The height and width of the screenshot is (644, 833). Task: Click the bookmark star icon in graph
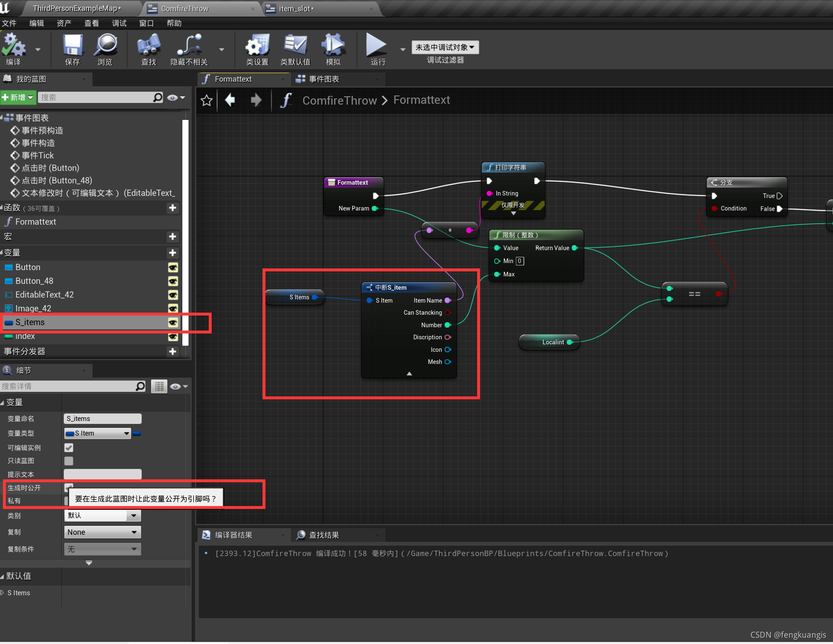point(207,100)
